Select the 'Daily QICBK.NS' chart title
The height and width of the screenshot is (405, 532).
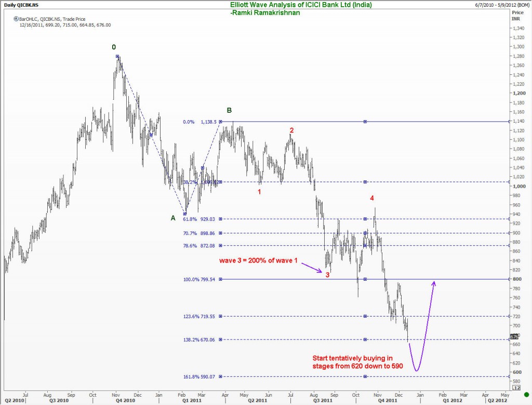(21, 5)
